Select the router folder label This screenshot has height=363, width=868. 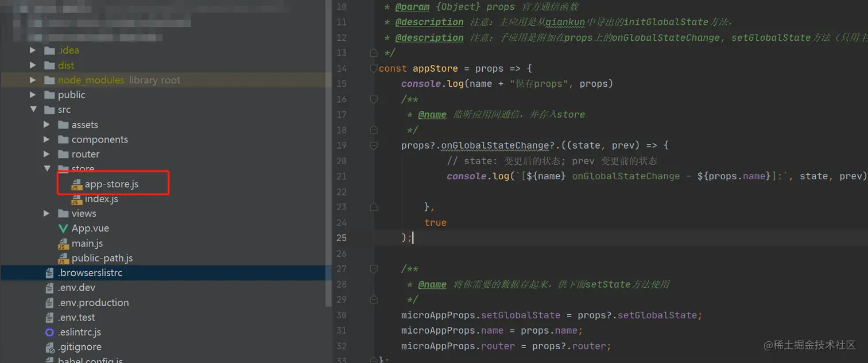[86, 155]
